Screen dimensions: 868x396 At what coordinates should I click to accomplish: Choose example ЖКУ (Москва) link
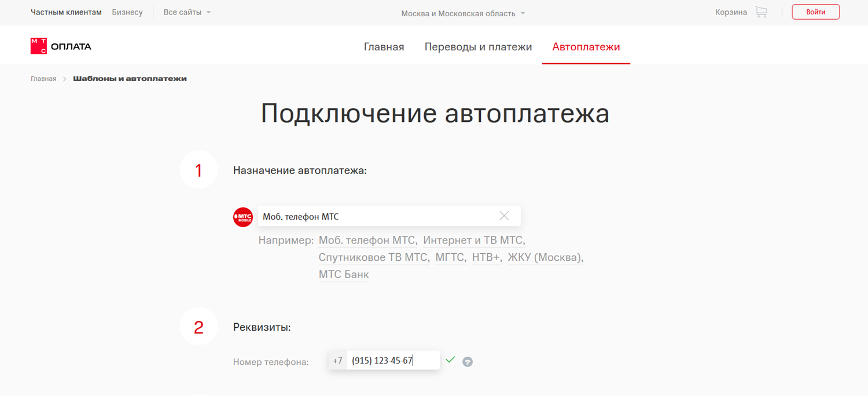pyautogui.click(x=545, y=257)
